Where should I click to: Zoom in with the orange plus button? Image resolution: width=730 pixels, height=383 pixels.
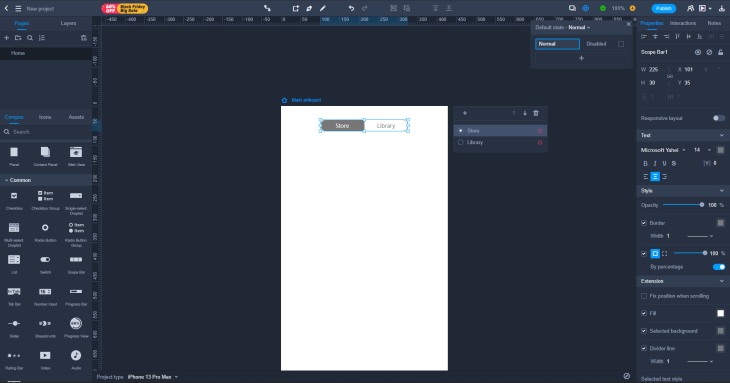click(x=632, y=8)
